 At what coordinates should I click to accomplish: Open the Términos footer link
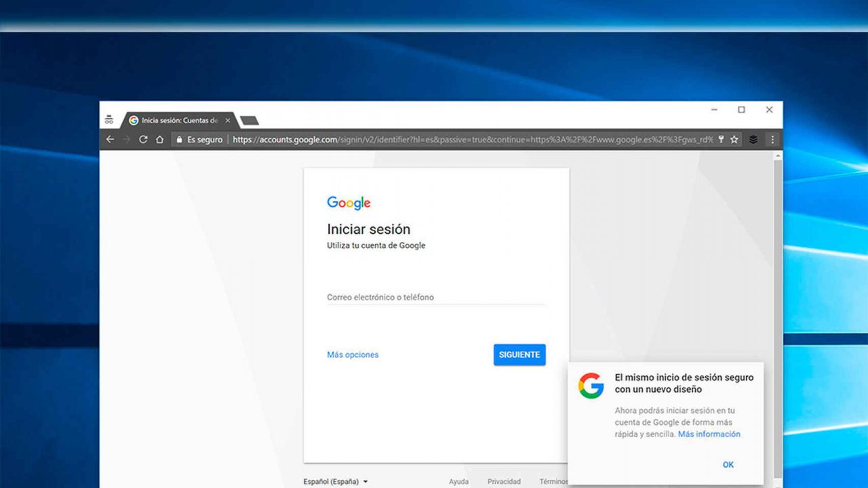pos(553,481)
